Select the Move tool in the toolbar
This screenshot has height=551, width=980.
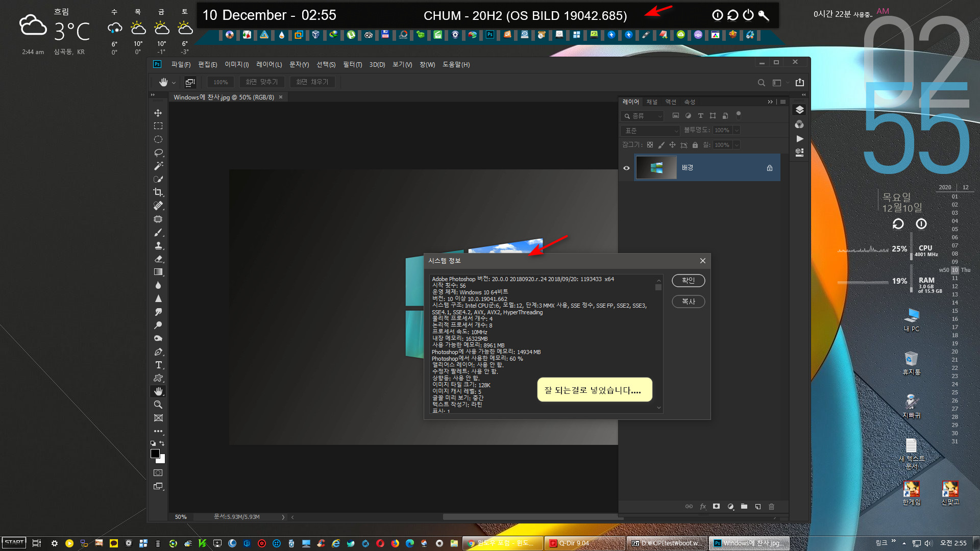click(x=158, y=113)
